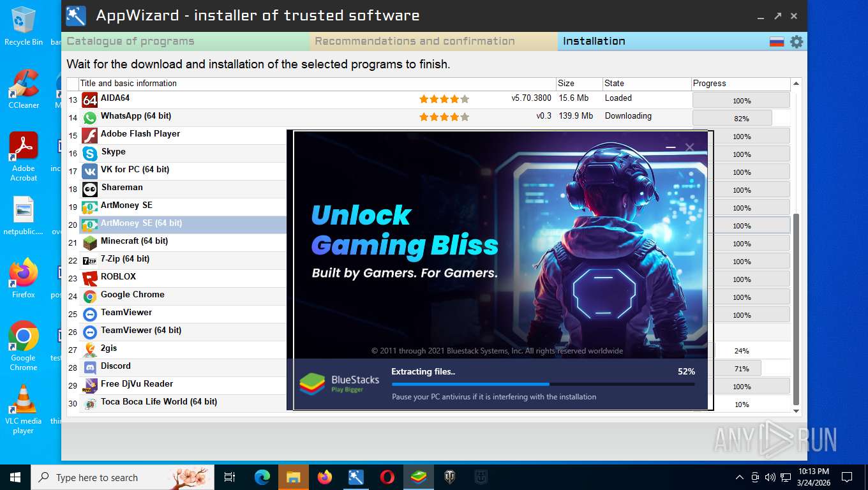Open AppWizard settings gear icon

coord(797,41)
